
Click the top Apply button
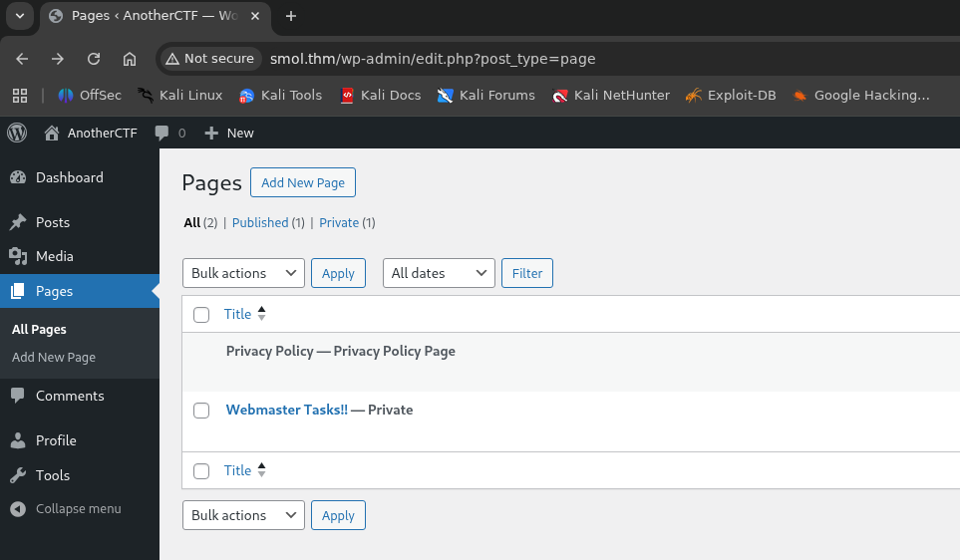click(x=338, y=273)
